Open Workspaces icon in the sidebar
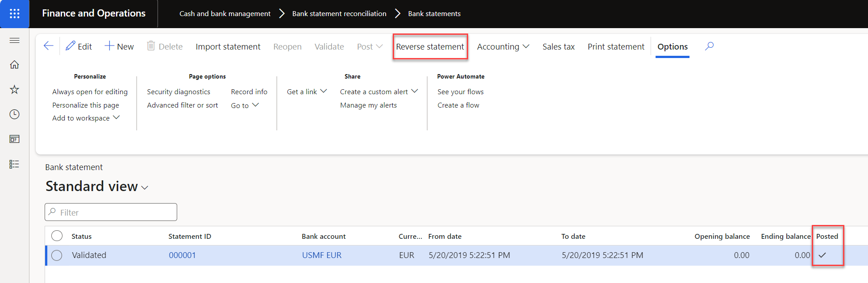Image resolution: width=868 pixels, height=283 pixels. tap(14, 139)
